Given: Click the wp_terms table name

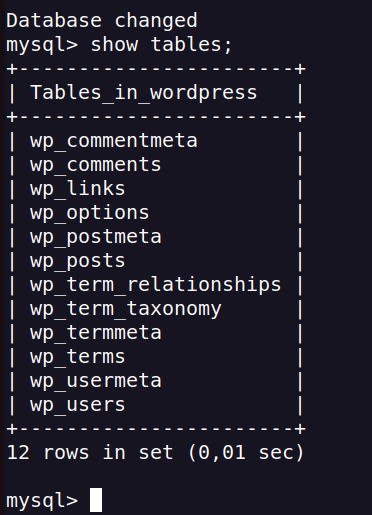Looking at the screenshot, I should [78, 357].
